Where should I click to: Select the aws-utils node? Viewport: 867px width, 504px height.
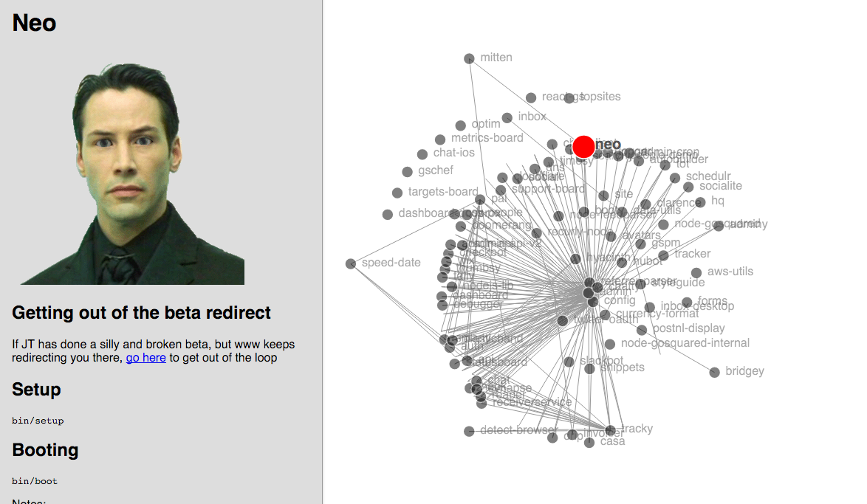pyautogui.click(x=696, y=272)
